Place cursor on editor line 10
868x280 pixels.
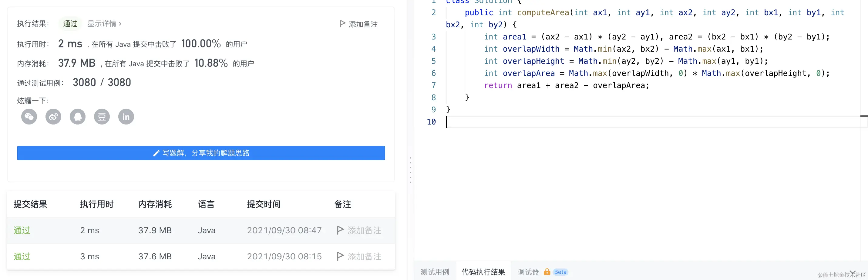[654, 122]
